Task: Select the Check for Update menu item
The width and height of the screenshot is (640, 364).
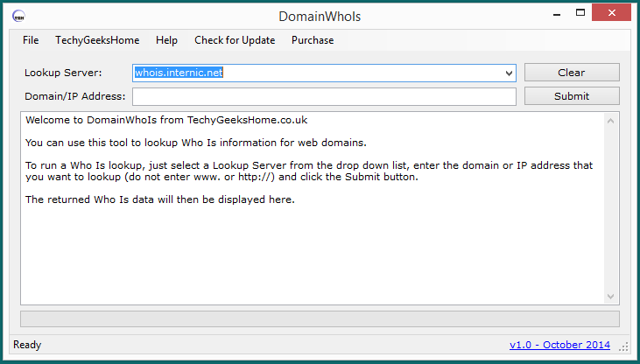Action: (235, 40)
